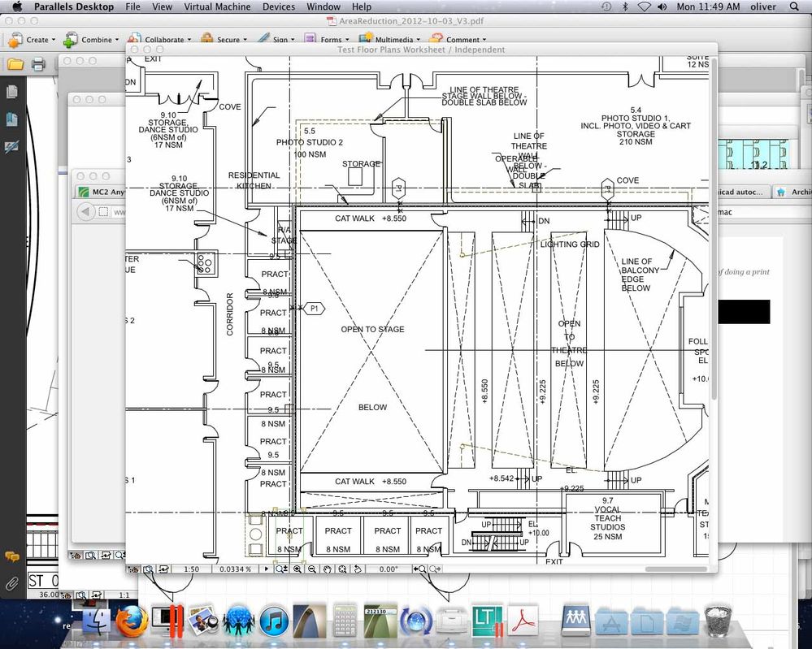The height and width of the screenshot is (649, 812).
Task: Launch Firefox from the Dock
Action: (132, 621)
